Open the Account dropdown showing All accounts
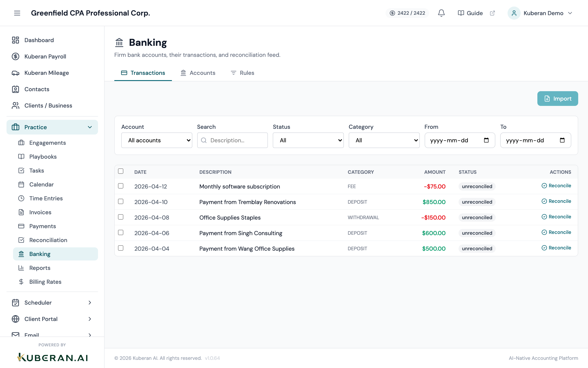Image resolution: width=588 pixels, height=368 pixels. click(157, 140)
